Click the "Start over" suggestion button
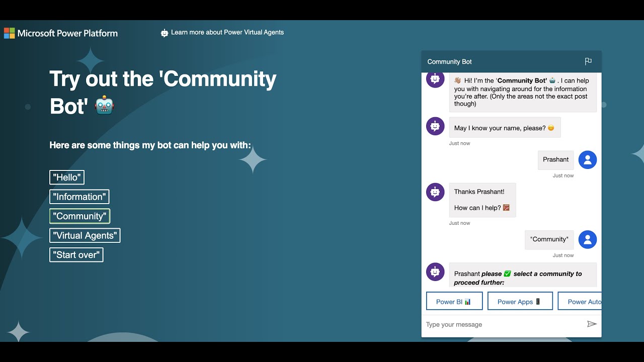644x362 pixels. tap(76, 255)
